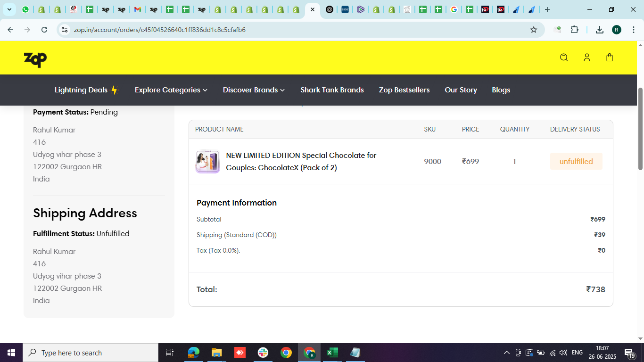
Task: Open Chrome downloads icon
Action: (x=600, y=30)
